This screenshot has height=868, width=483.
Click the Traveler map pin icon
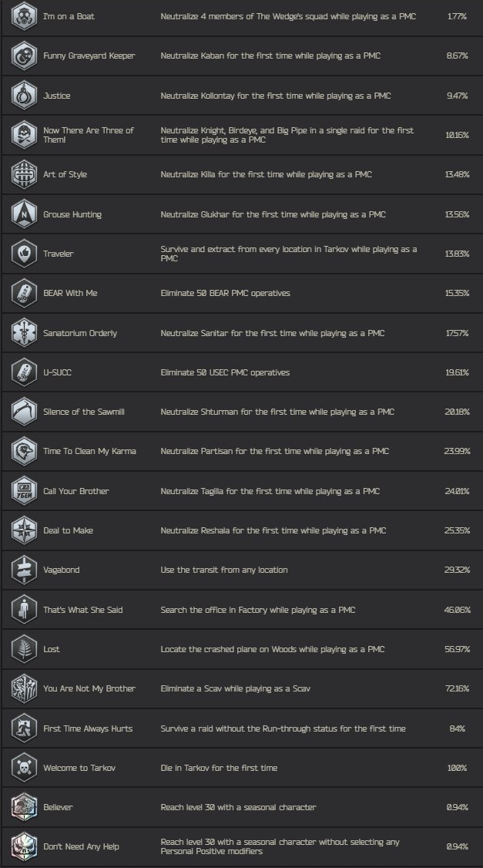tap(25, 254)
